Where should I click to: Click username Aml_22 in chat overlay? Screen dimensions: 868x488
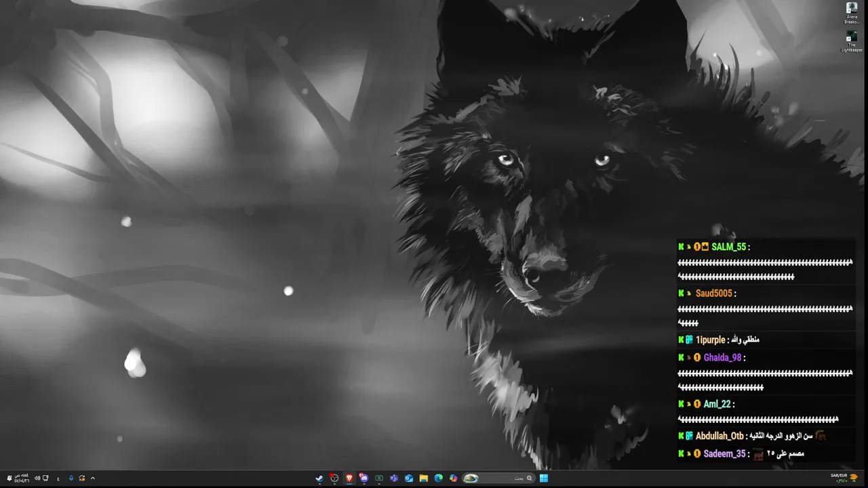pos(717,404)
